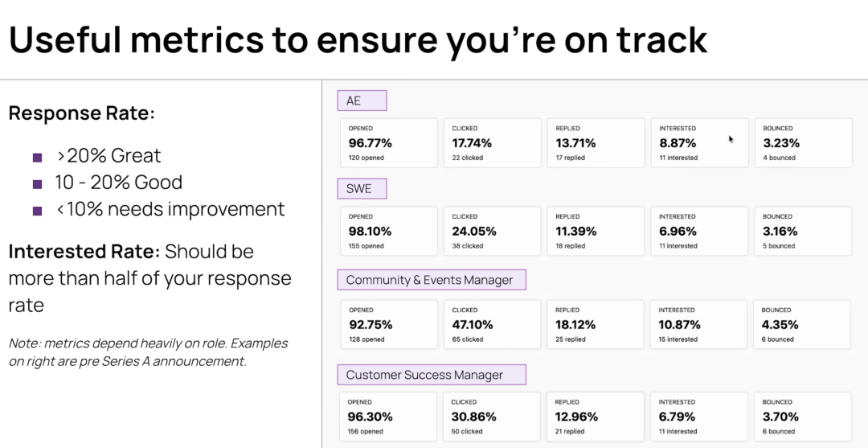The width and height of the screenshot is (868, 448).
Task: Click the SWE Replied 11.39% card
Action: click(596, 232)
